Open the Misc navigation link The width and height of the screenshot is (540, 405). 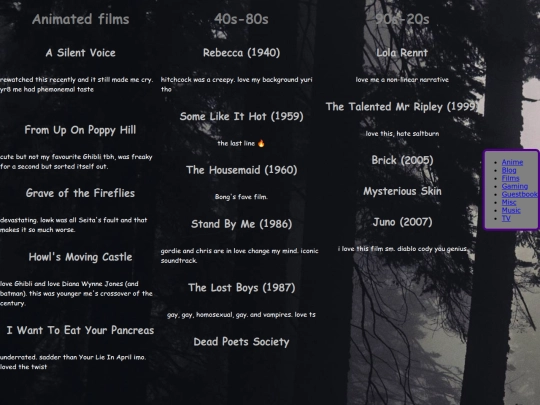[x=509, y=202]
